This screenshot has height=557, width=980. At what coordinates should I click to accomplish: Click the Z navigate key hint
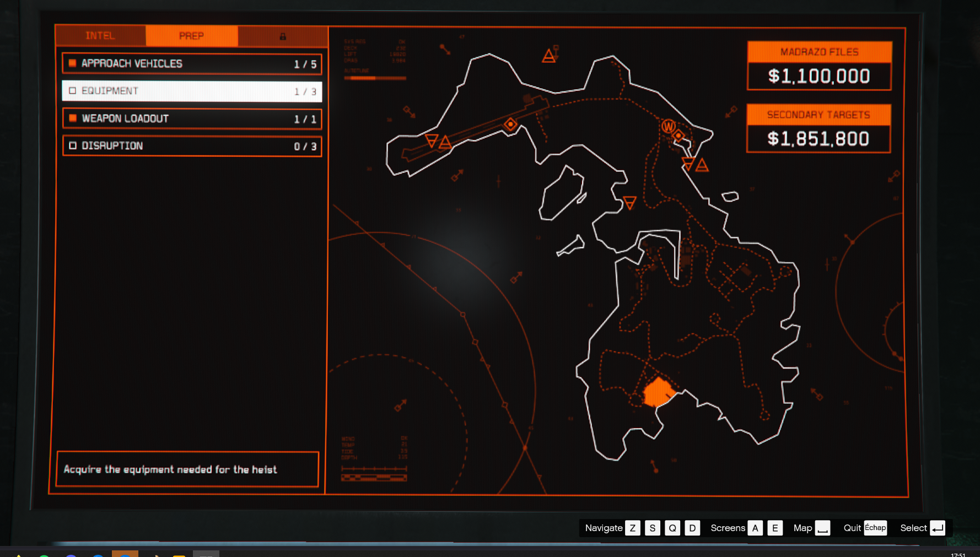633,528
